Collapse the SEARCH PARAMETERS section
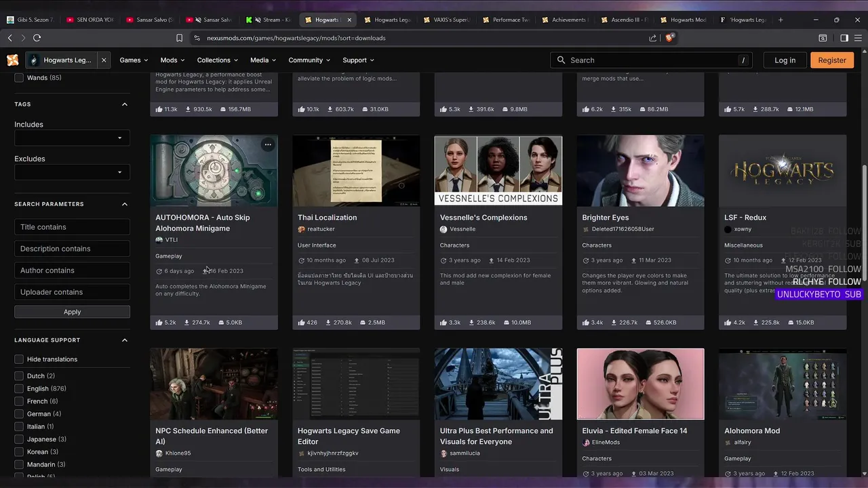Image resolution: width=868 pixels, height=488 pixels. pos(125,204)
